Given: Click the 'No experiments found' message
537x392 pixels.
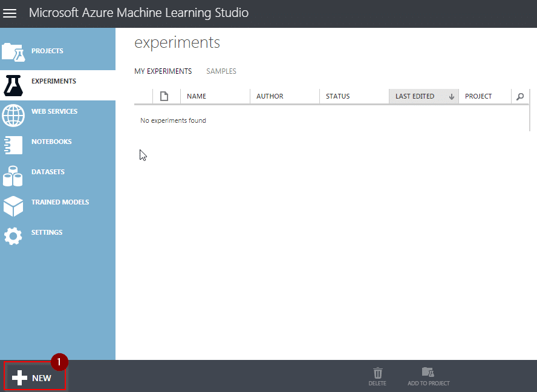Looking at the screenshot, I should click(173, 120).
